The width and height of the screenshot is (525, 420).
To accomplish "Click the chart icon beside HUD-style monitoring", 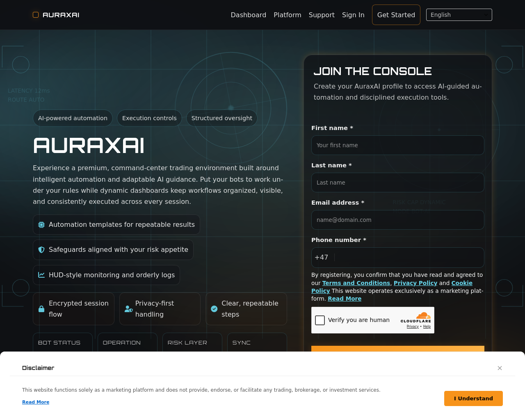I will (x=41, y=275).
